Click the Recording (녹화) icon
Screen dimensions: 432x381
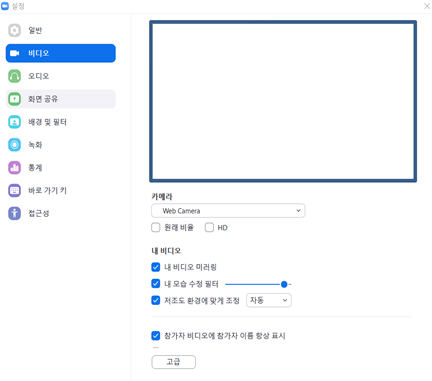14,145
